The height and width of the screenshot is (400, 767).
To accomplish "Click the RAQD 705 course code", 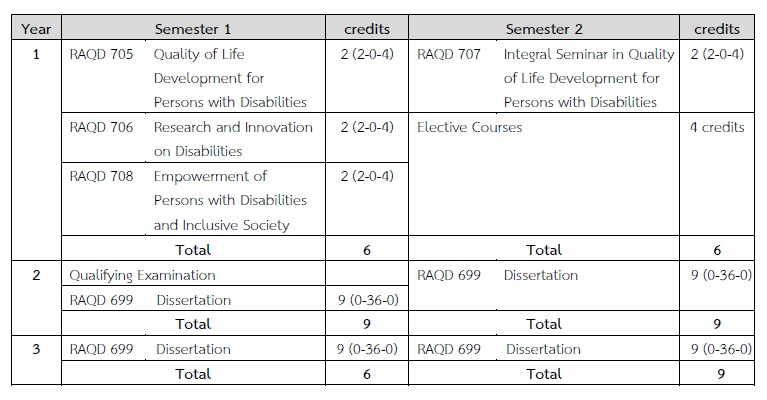I will [x=101, y=54].
